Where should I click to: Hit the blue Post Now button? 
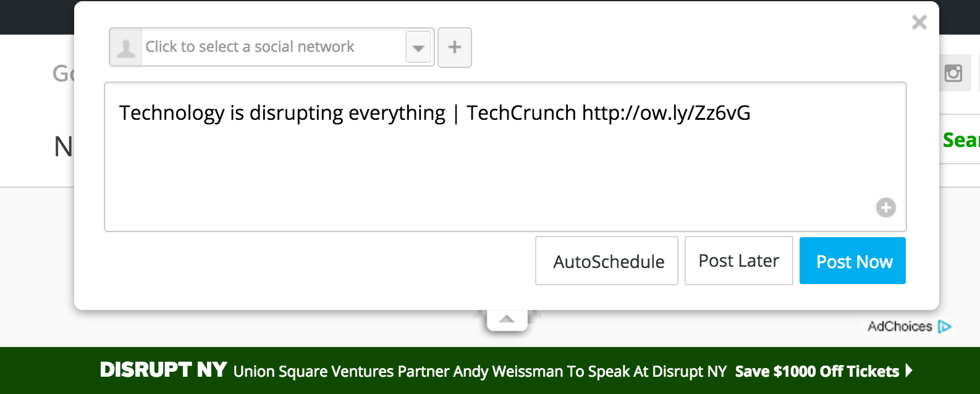point(853,261)
